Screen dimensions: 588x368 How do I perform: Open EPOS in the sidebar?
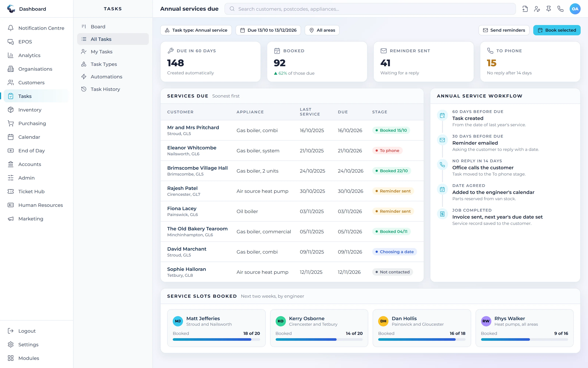[36, 42]
